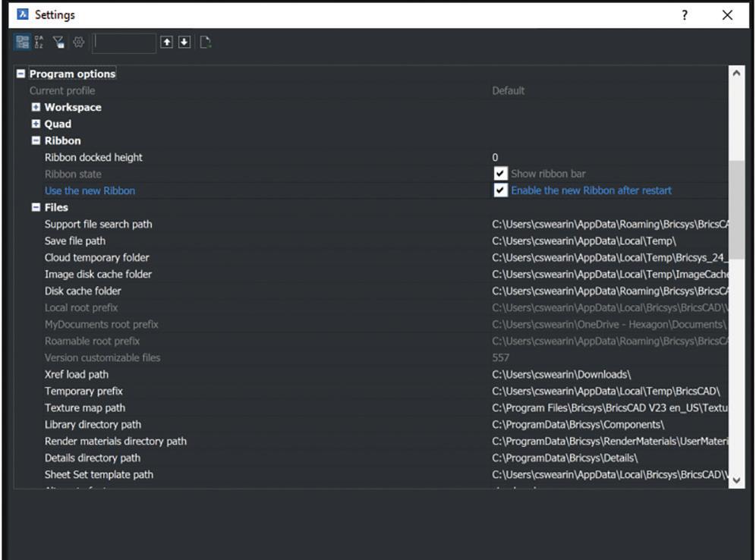Toggle the Show ribbon bar checkbox
The height and width of the screenshot is (560, 756).
(x=500, y=174)
